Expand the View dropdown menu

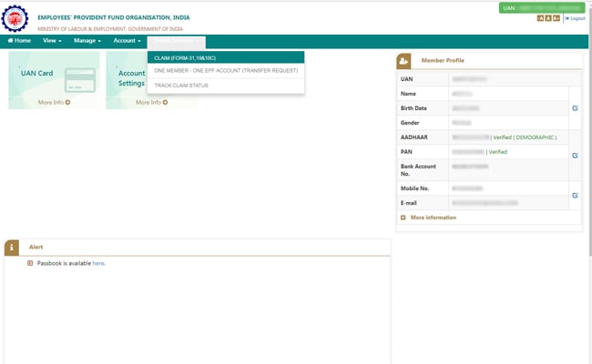(53, 41)
